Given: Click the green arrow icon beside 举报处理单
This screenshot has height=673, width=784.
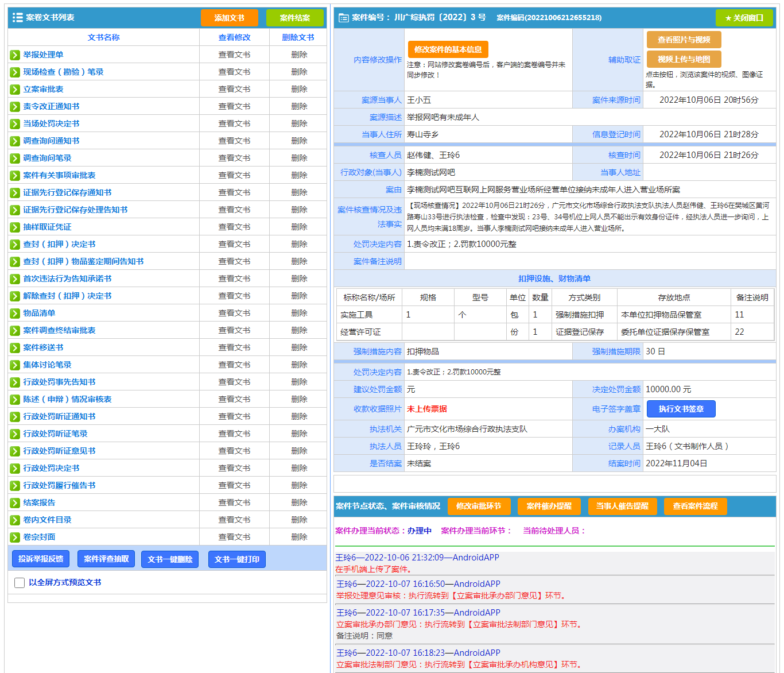Looking at the screenshot, I should pyautogui.click(x=15, y=55).
